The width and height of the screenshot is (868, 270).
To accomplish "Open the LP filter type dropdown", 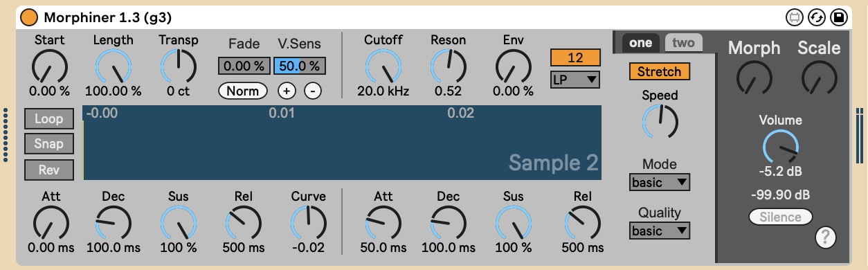I will click(x=575, y=79).
